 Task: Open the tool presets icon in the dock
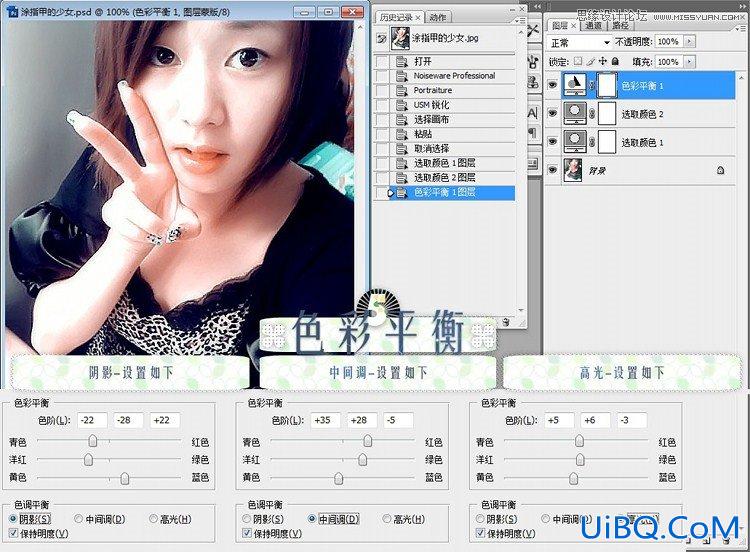point(533,32)
